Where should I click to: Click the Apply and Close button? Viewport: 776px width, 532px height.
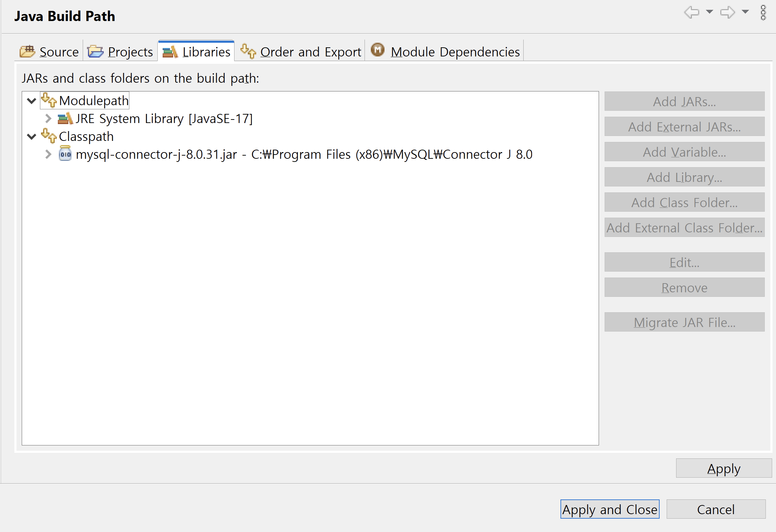coord(610,509)
